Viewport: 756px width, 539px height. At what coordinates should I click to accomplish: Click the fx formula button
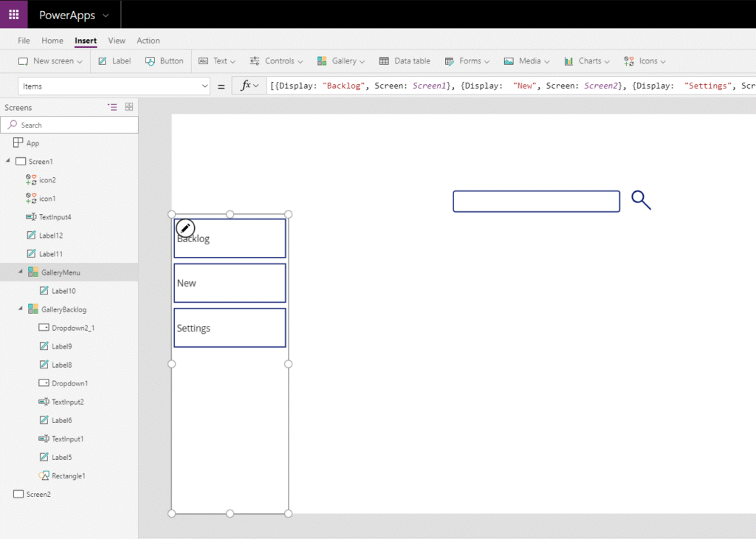(x=249, y=86)
